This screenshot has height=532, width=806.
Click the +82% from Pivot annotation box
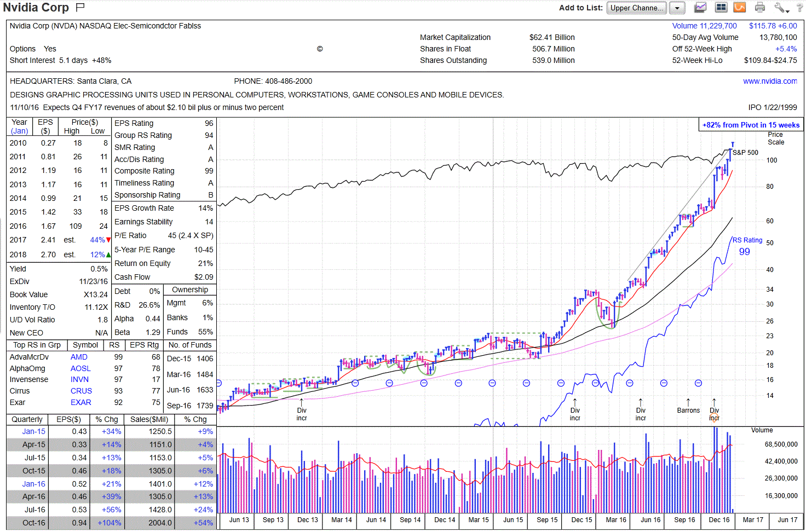[x=751, y=125]
